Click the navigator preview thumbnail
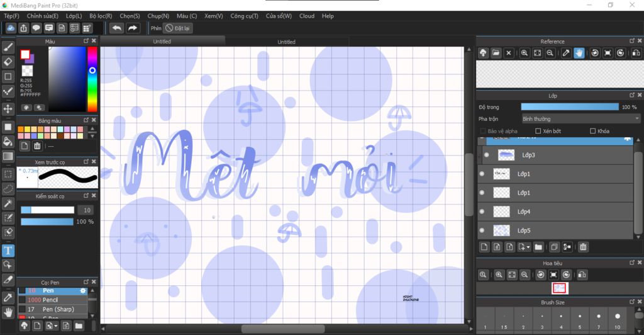 (x=559, y=288)
